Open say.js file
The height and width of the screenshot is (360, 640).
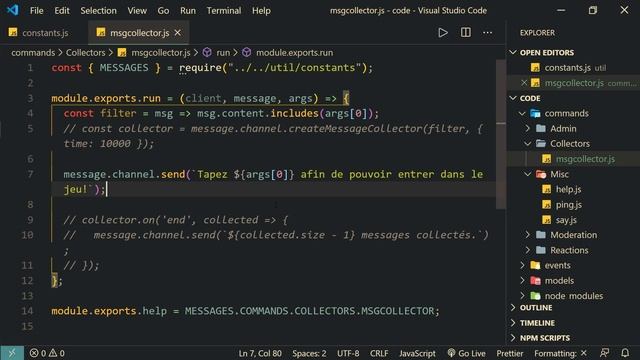573,220
